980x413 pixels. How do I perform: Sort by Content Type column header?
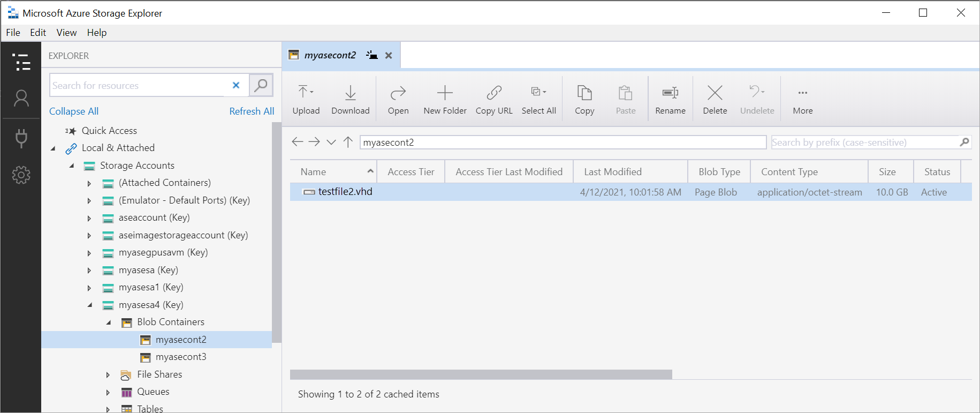click(809, 171)
